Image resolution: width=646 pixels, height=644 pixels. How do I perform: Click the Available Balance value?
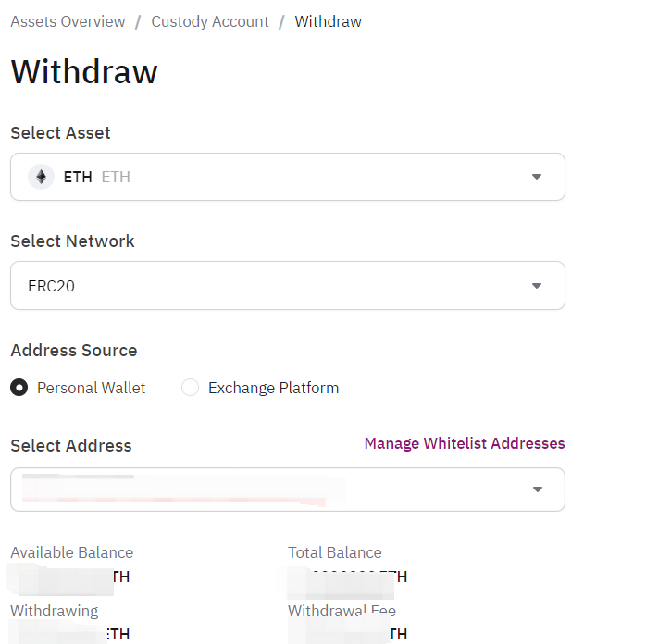pos(68,576)
